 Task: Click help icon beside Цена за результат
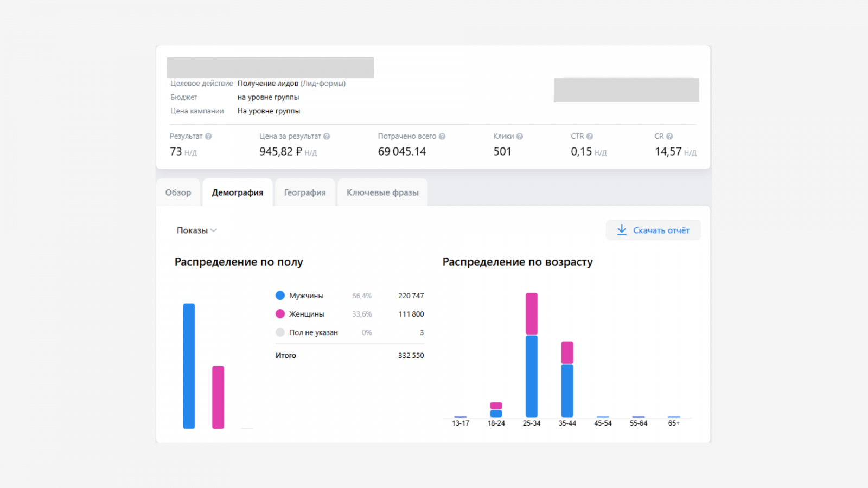pos(327,137)
